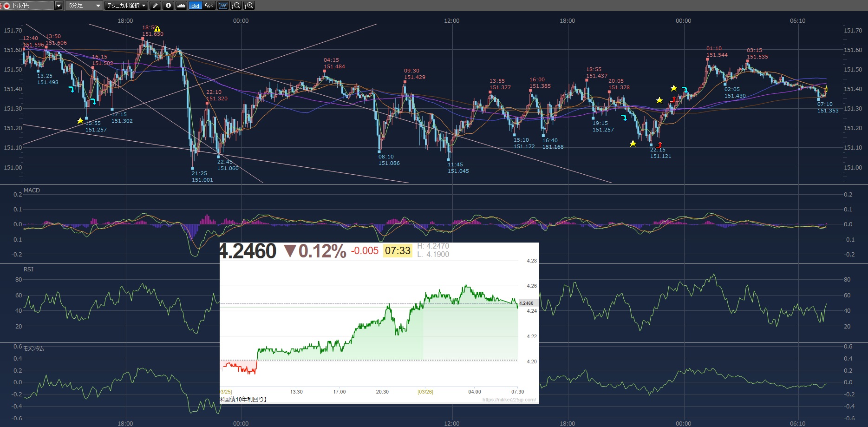The image size is (868, 427).
Task: Click the 07:33 time badge
Action: click(398, 251)
